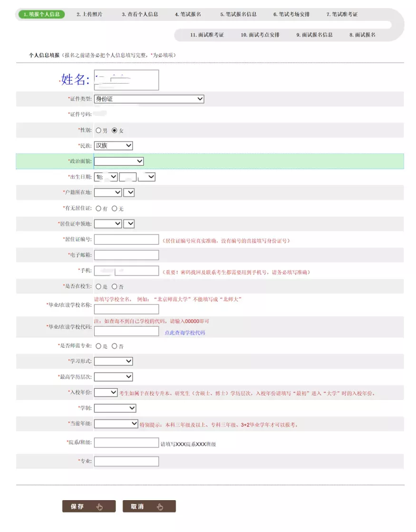Screen dimensions: 416x532
Task: Expand the 学习形式 dropdown
Action: click(x=113, y=361)
